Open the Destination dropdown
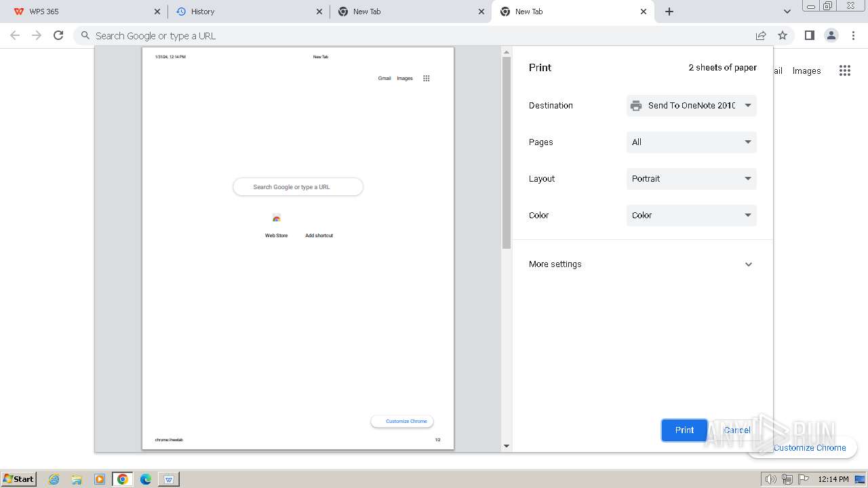This screenshot has height=488, width=868. 691,106
